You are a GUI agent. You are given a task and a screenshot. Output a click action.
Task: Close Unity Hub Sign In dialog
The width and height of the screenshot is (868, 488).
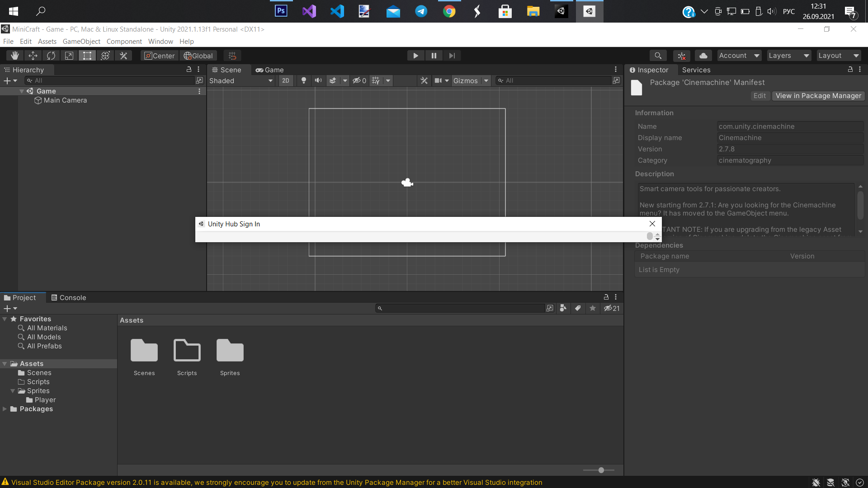[652, 224]
